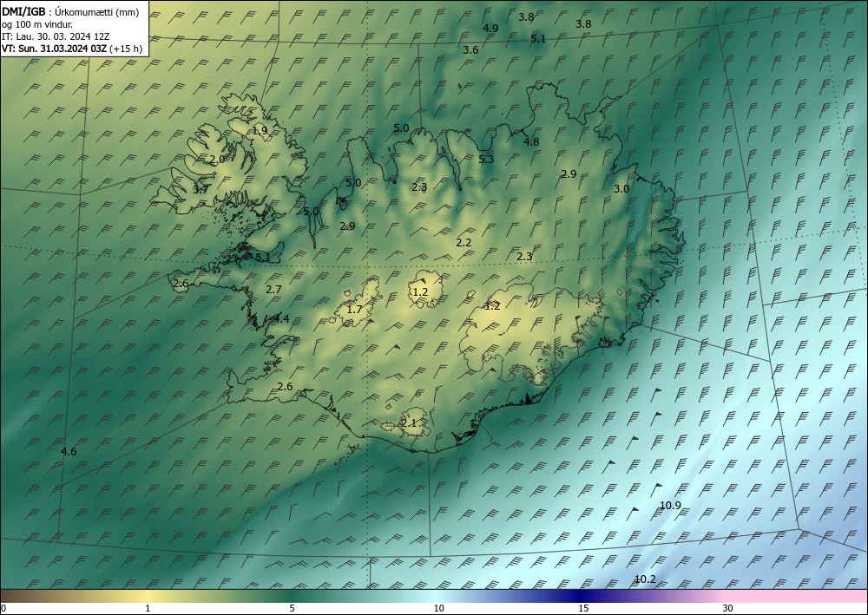Click the 4.6 value over the southwest ocean
The width and height of the screenshot is (868, 615).
(69, 452)
